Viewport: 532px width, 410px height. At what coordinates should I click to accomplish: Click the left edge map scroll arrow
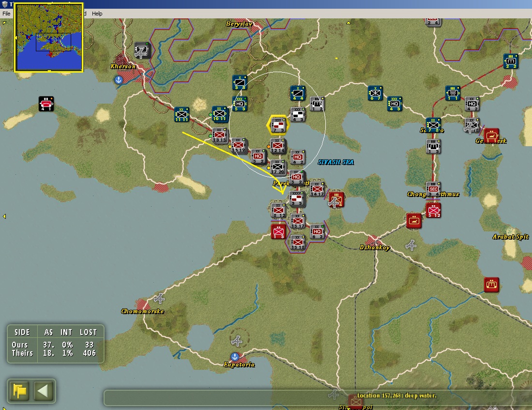point(4,216)
